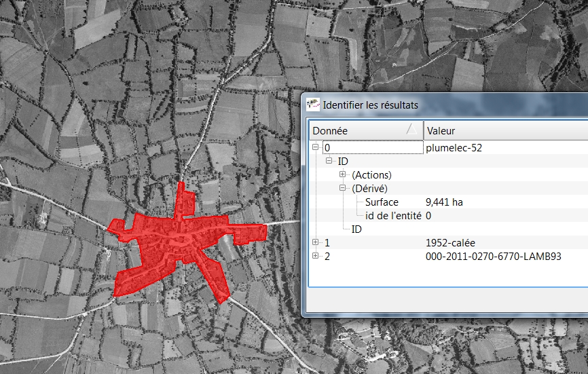Select the id de l'entité row

(x=393, y=216)
